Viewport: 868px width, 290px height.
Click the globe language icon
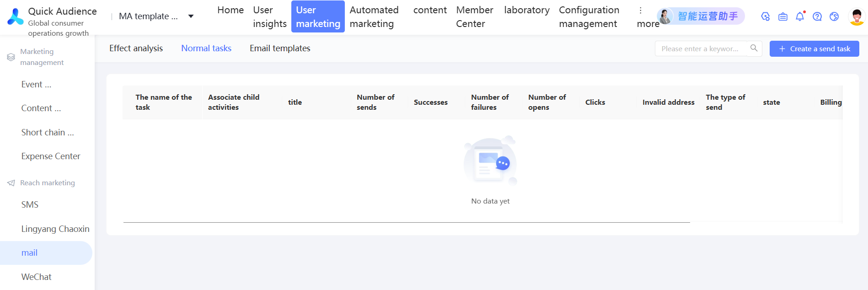pyautogui.click(x=834, y=16)
